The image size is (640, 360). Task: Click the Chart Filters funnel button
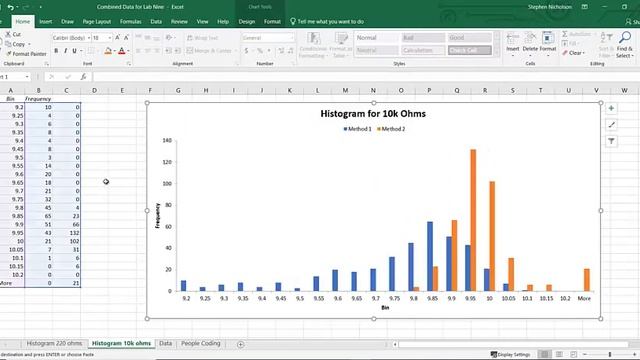click(x=611, y=141)
